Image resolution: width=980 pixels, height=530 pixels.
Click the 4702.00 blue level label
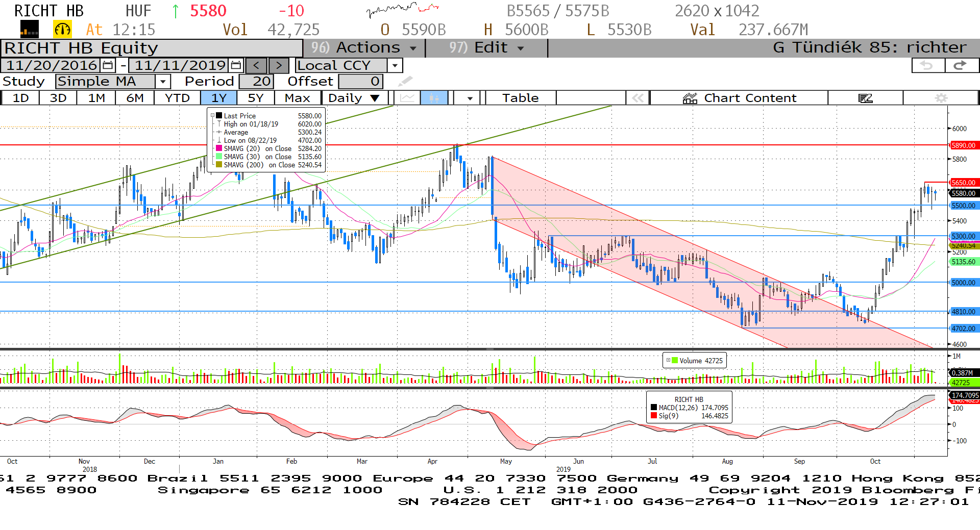[964, 329]
